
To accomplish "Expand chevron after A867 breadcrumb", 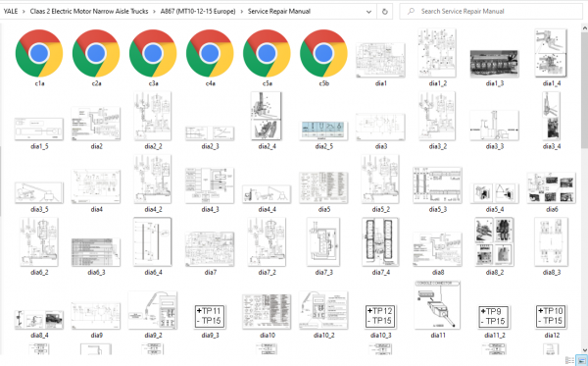I will point(241,12).
